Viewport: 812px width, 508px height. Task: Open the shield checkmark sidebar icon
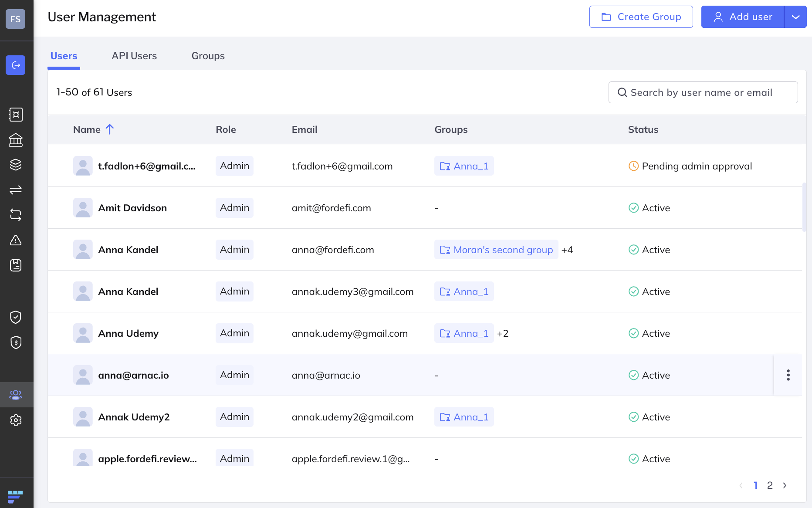tap(16, 317)
